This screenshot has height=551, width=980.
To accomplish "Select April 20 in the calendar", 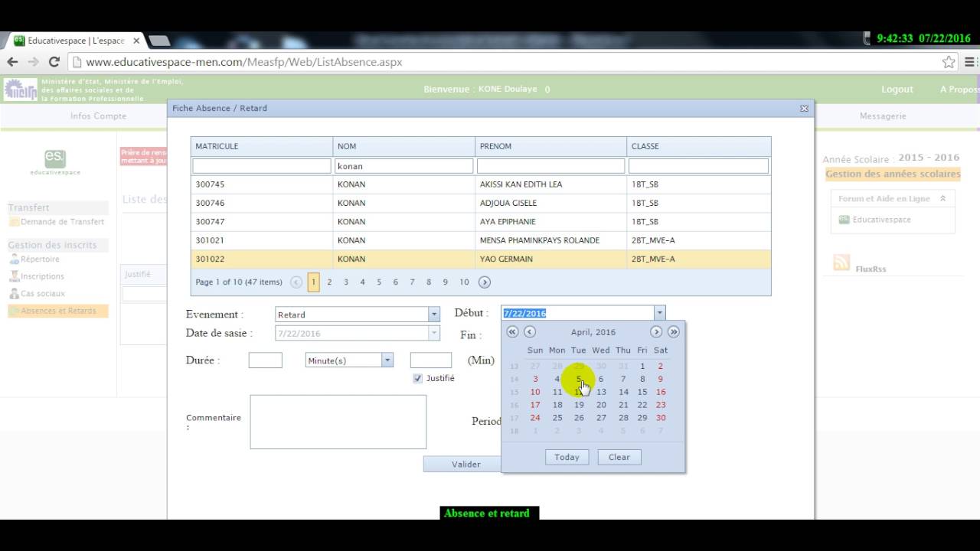I will 601,405.
